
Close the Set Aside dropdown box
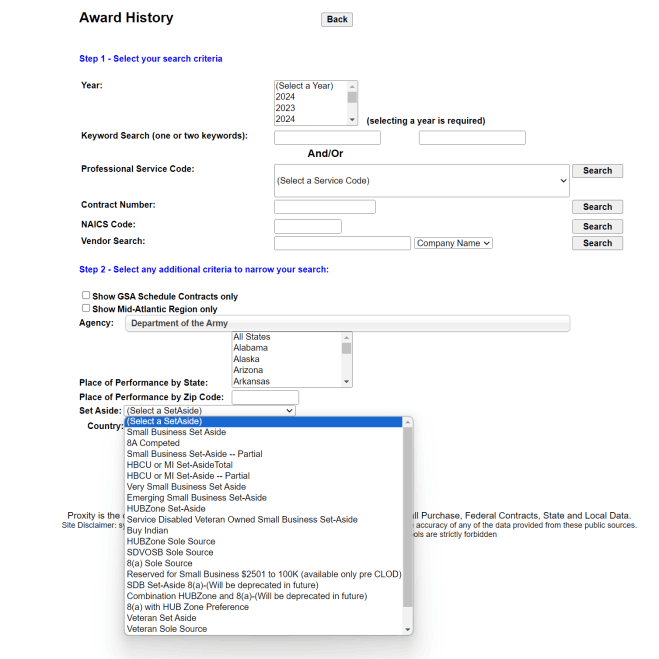210,411
